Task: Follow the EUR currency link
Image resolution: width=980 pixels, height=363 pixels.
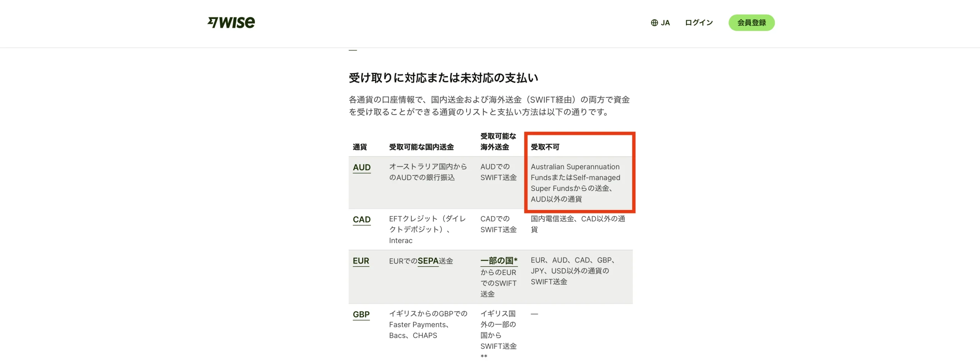Action: pos(361,261)
